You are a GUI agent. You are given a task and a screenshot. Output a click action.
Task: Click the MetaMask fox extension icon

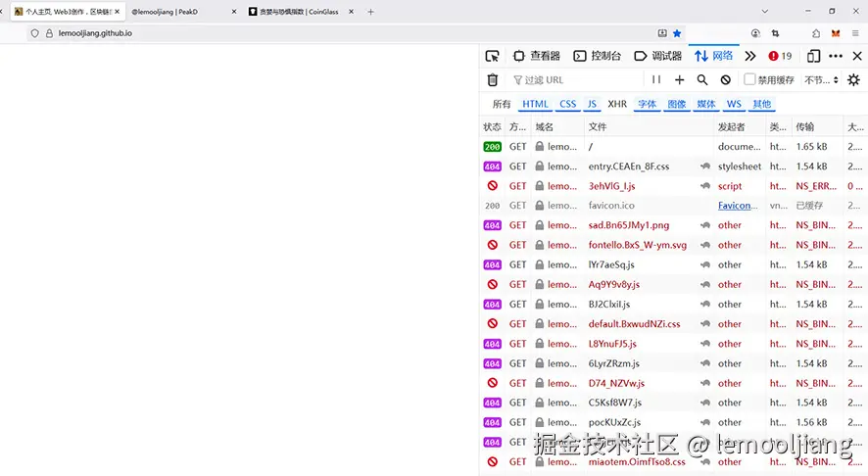(836, 33)
